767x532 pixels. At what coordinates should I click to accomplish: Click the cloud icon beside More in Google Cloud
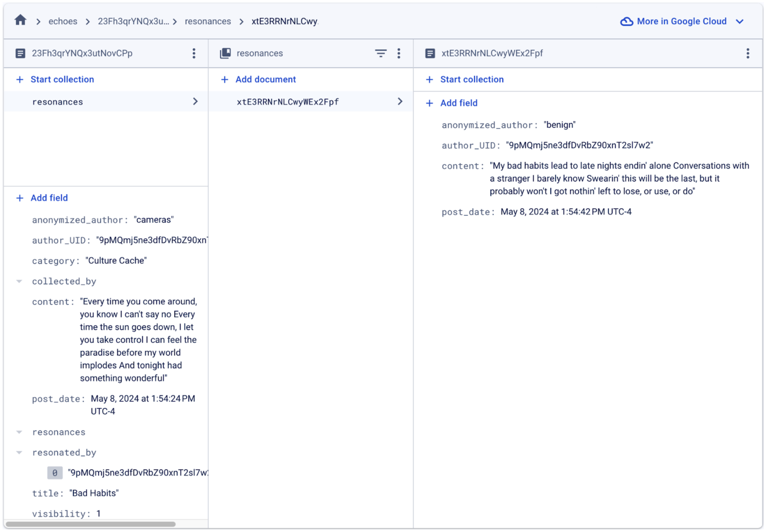point(626,21)
